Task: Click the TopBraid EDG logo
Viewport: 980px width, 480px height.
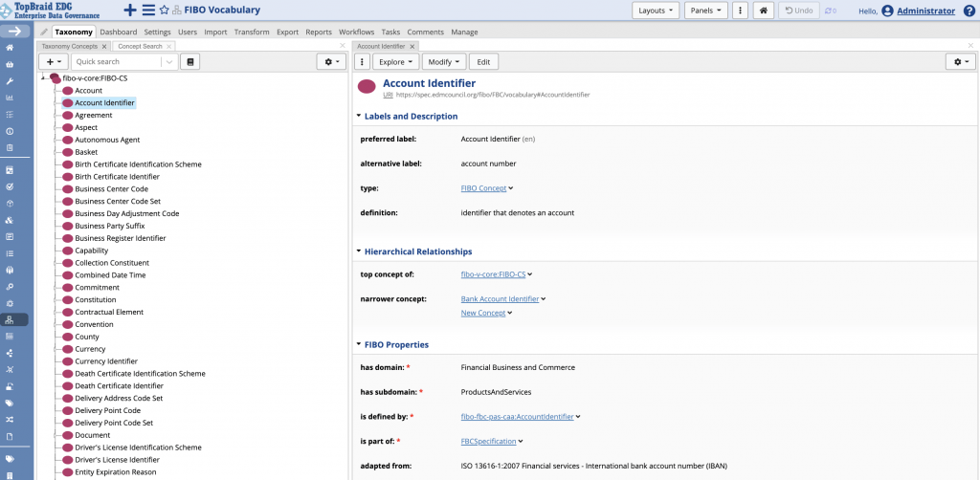Action: (x=50, y=10)
